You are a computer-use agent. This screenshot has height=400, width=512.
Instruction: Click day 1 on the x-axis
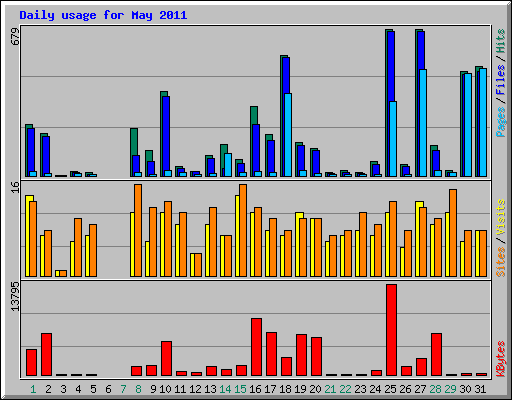33,389
